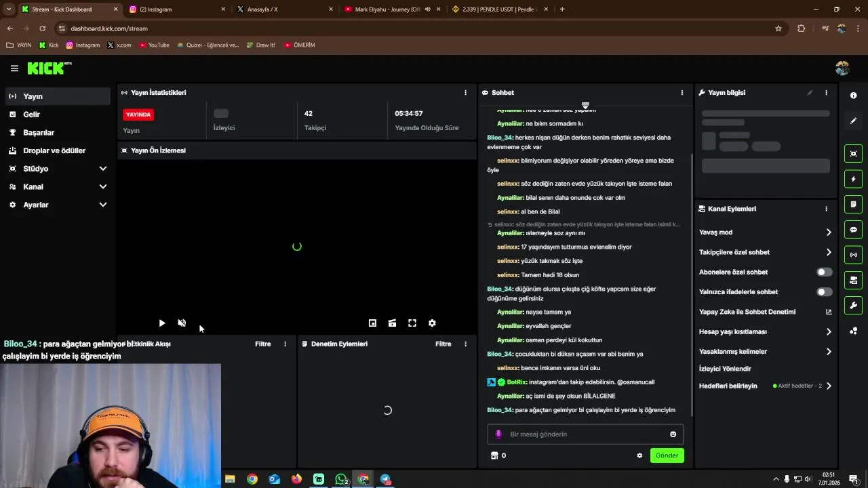Image resolution: width=868 pixels, height=488 pixels.
Task: Click the chat panel vertical scrollbar
Action: pos(692,285)
